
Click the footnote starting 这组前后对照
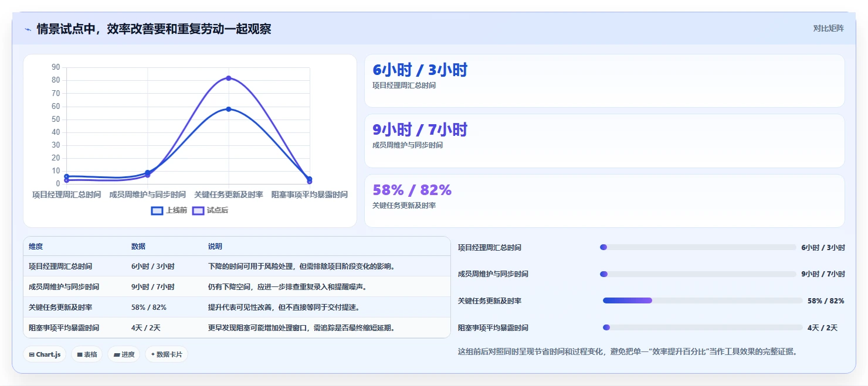[x=628, y=351]
